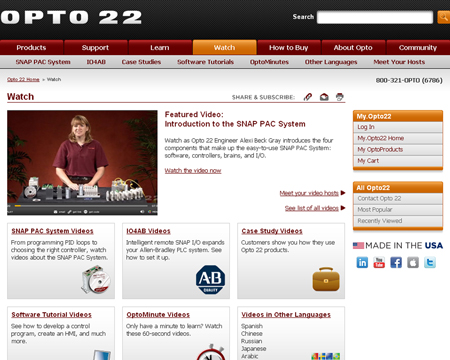Click into the Search text field
The image size is (450, 360).
(375, 17)
